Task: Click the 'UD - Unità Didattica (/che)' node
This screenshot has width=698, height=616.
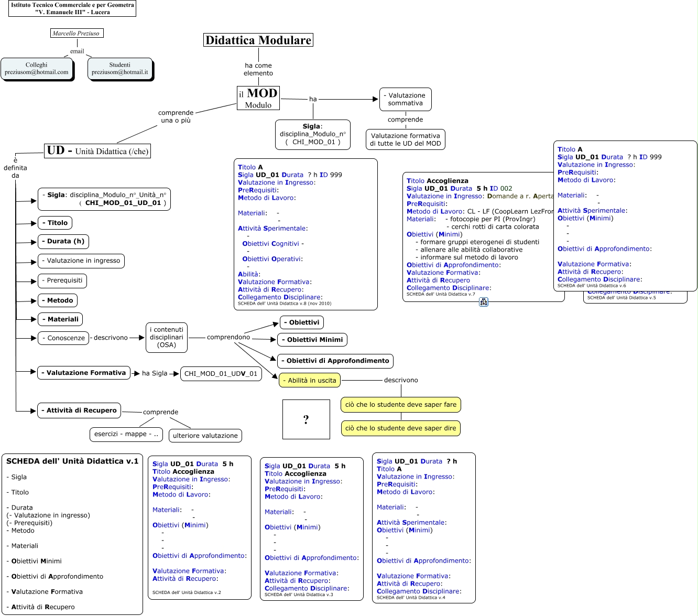Action: 97,151
